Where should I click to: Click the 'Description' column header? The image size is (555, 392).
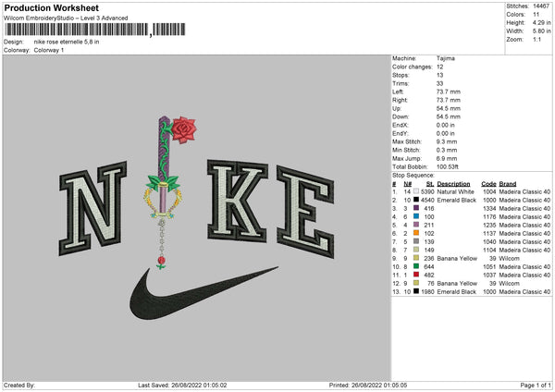coord(453,184)
